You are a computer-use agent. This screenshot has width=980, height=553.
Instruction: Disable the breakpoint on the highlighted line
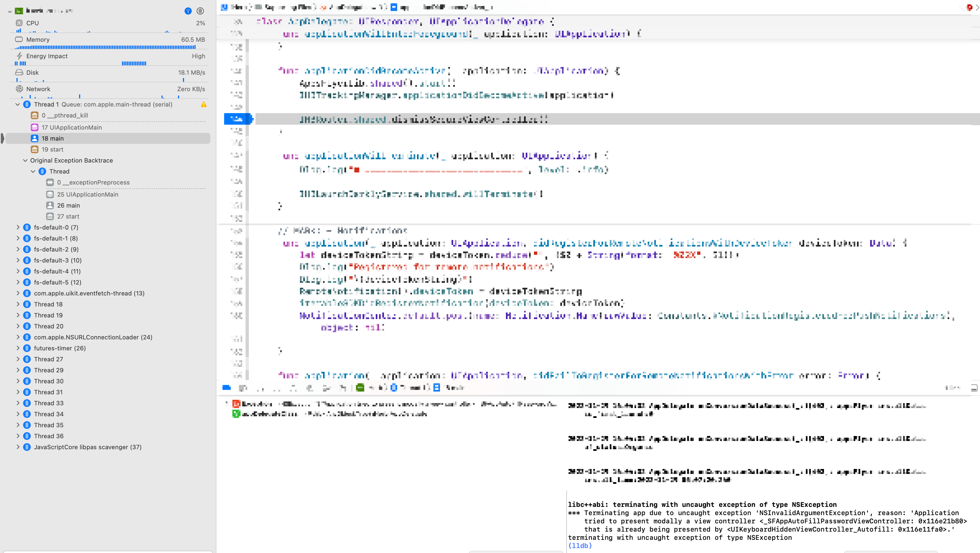[x=237, y=119]
